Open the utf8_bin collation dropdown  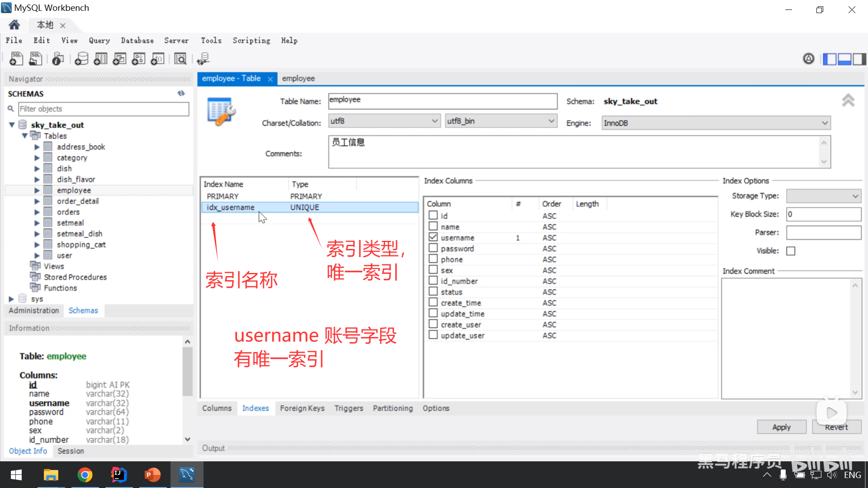pos(500,121)
